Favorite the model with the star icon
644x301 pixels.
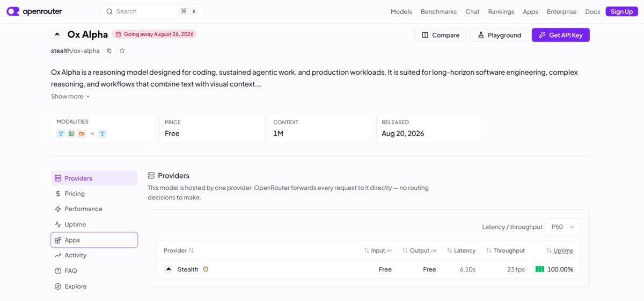(x=122, y=51)
